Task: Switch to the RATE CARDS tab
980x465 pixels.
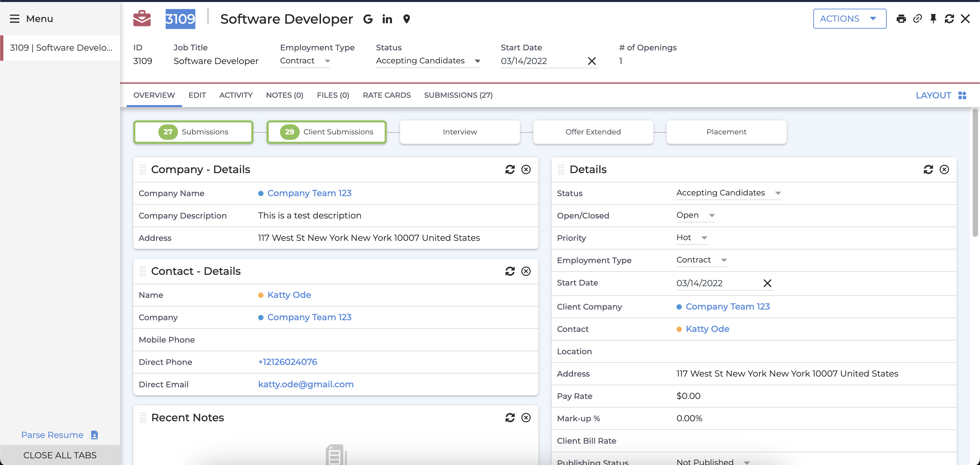Action: 387,95
